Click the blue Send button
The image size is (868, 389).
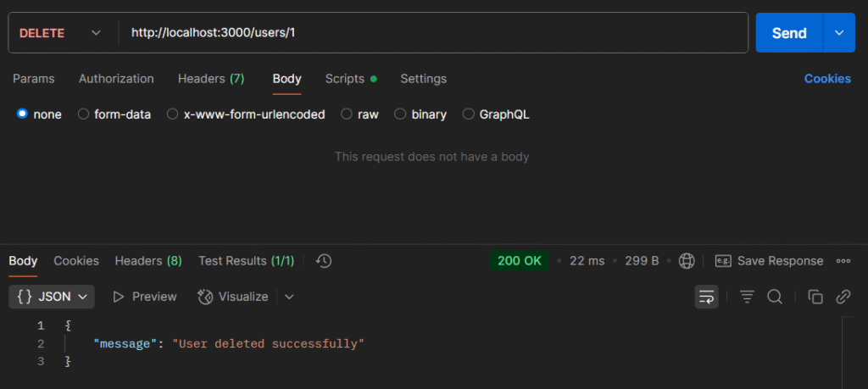789,33
